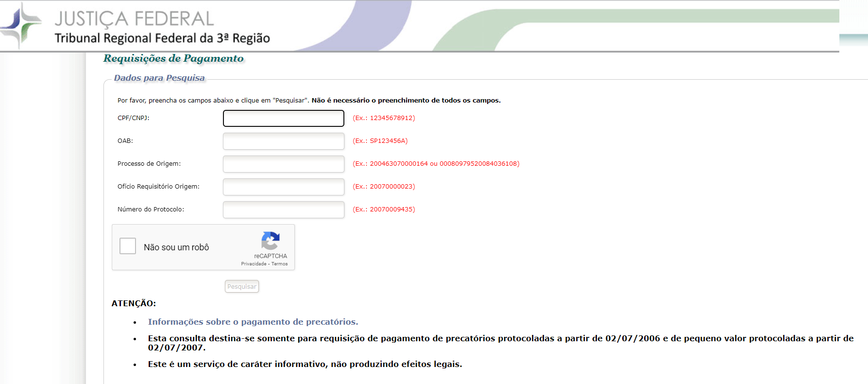Click the "Número do Protocolo" label

pos(151,209)
